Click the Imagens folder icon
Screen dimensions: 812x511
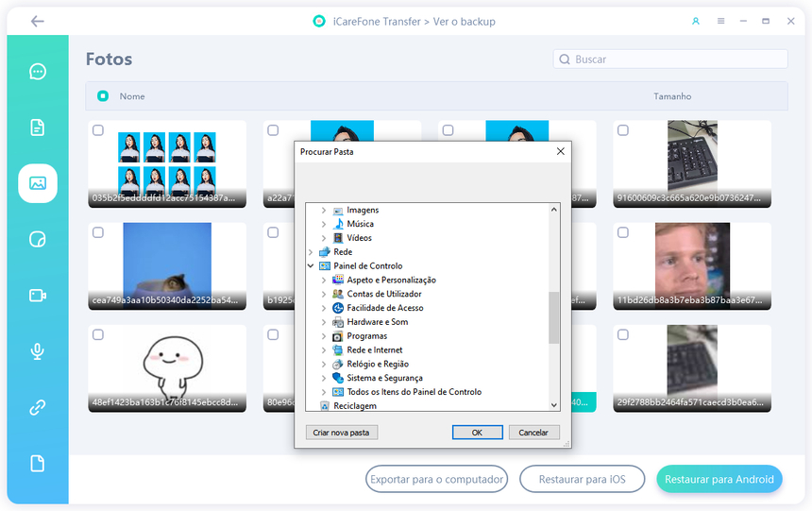click(338, 211)
